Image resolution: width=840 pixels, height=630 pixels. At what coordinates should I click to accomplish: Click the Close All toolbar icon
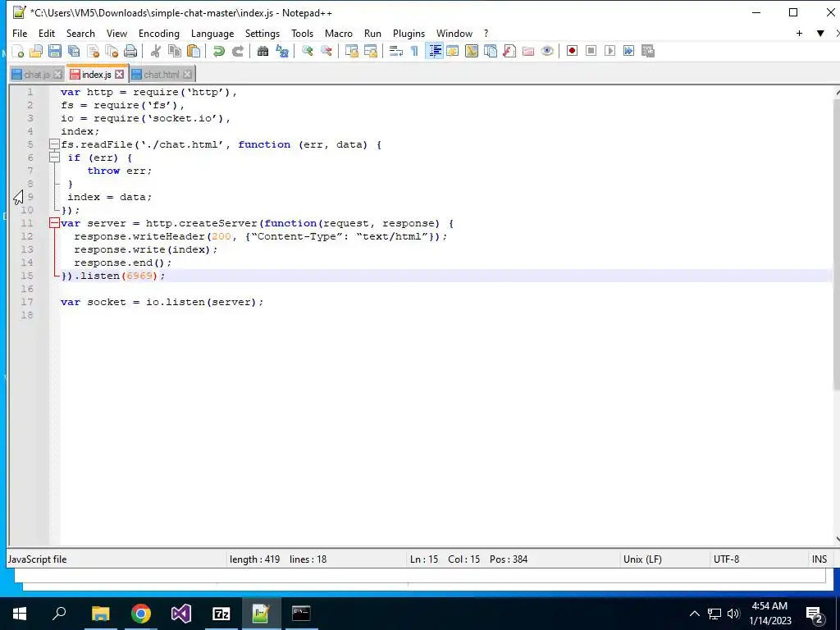click(x=112, y=51)
